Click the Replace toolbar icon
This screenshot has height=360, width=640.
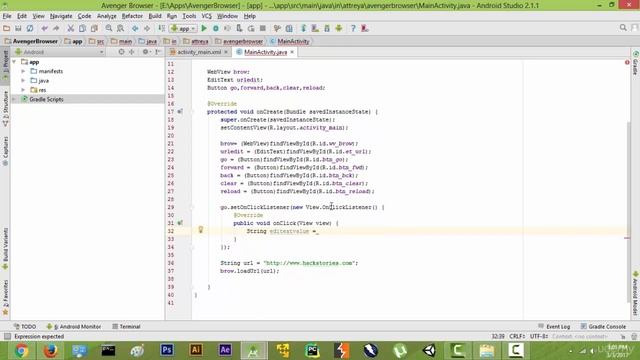pos(120,28)
